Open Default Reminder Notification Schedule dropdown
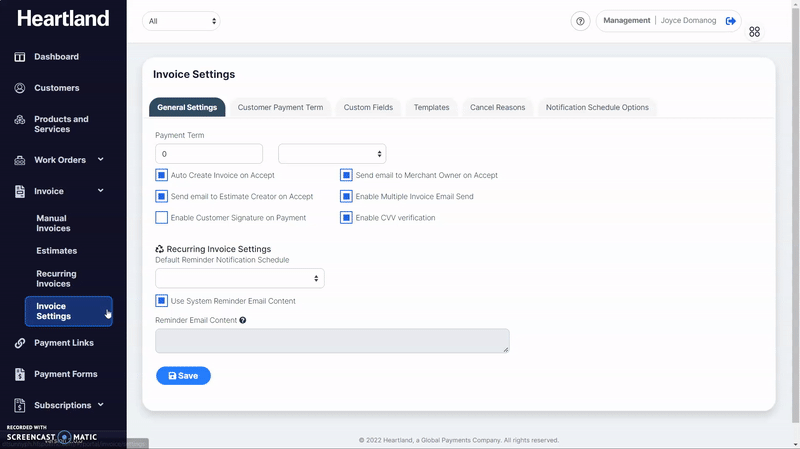The width and height of the screenshot is (800, 449). (x=240, y=279)
